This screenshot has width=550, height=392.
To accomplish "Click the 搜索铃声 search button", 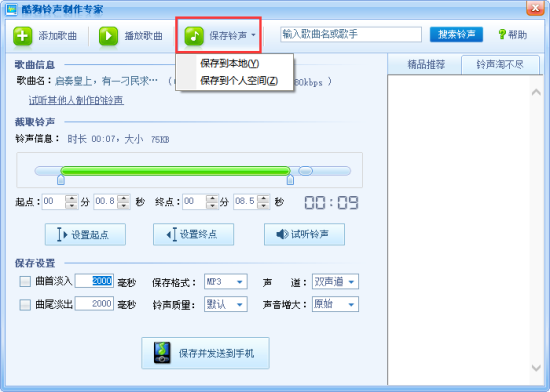I will click(x=456, y=34).
